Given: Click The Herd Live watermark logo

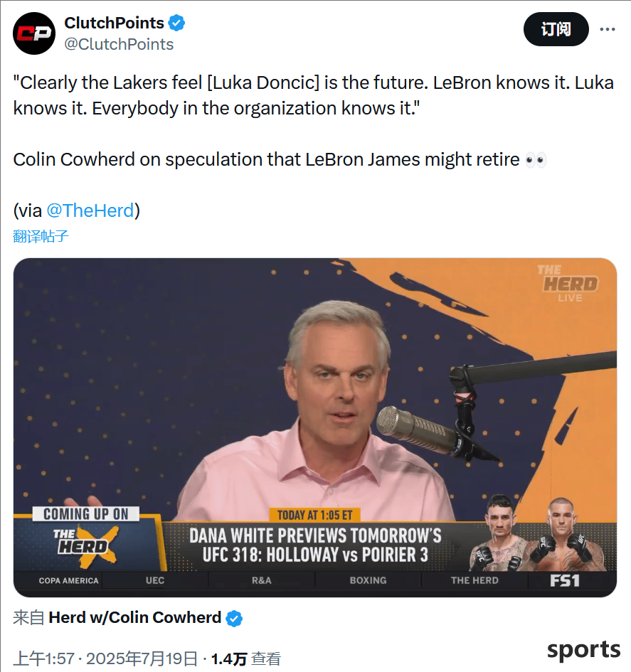Looking at the screenshot, I should [x=568, y=284].
